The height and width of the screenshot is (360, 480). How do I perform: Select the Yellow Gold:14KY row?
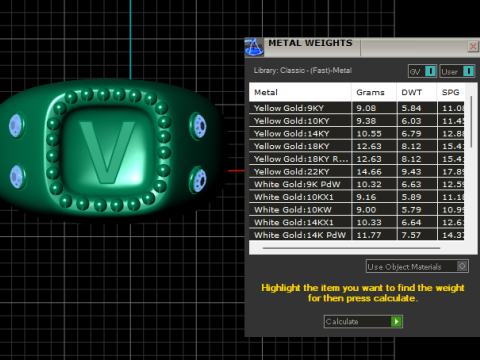click(357, 133)
